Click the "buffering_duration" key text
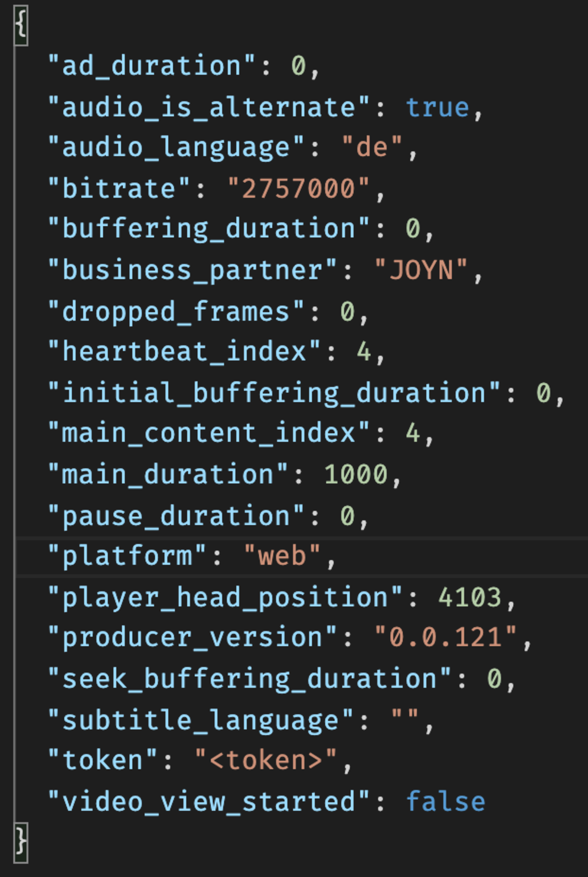 [209, 229]
